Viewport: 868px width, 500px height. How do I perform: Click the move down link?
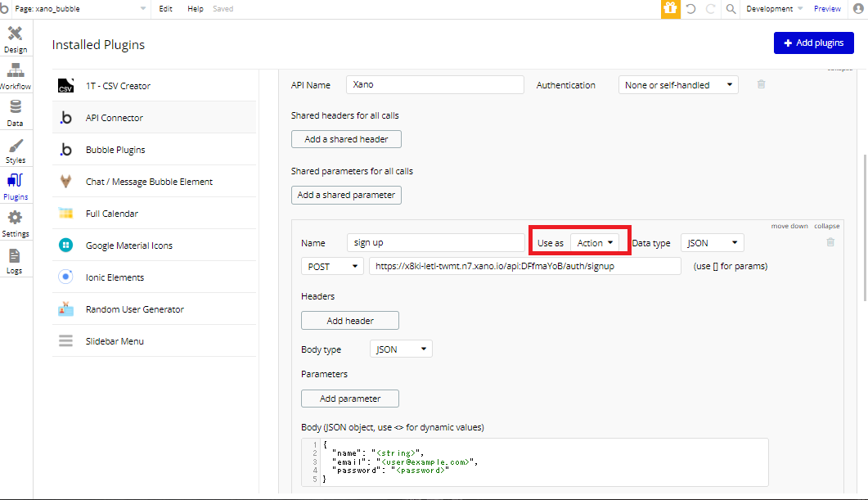[x=789, y=226]
